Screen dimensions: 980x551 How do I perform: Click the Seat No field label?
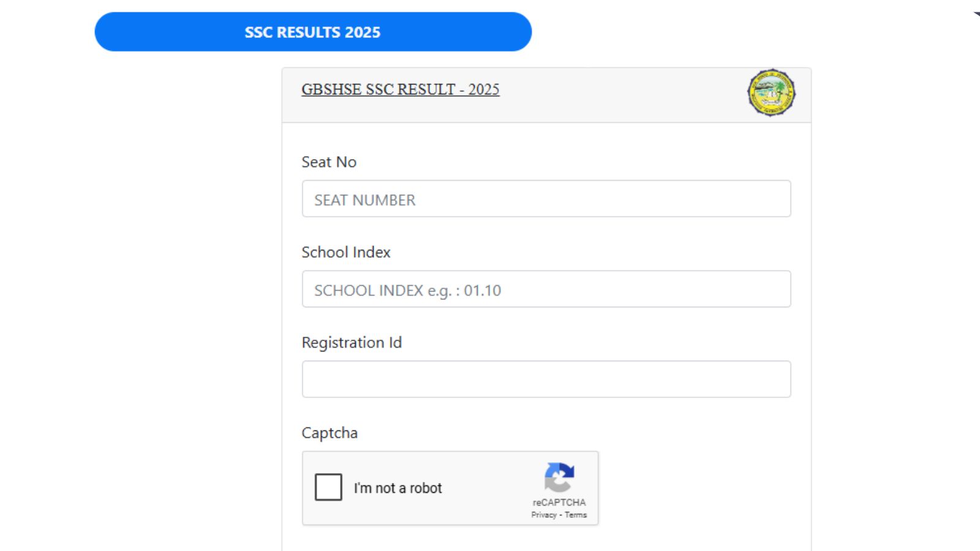[329, 162]
